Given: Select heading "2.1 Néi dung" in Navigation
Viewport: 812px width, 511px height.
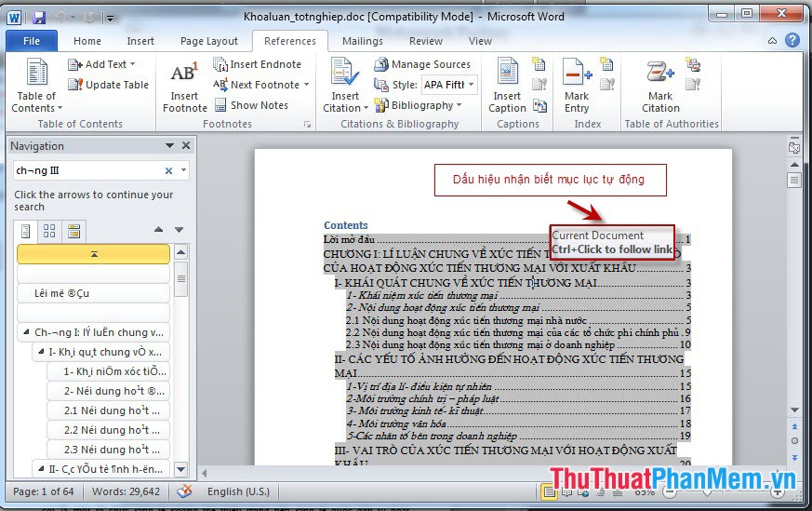Looking at the screenshot, I should coord(108,410).
